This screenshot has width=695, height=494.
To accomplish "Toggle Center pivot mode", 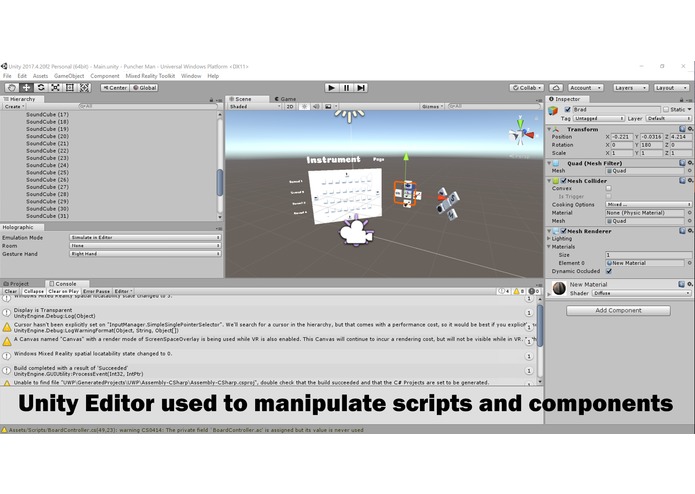I will 115,88.
